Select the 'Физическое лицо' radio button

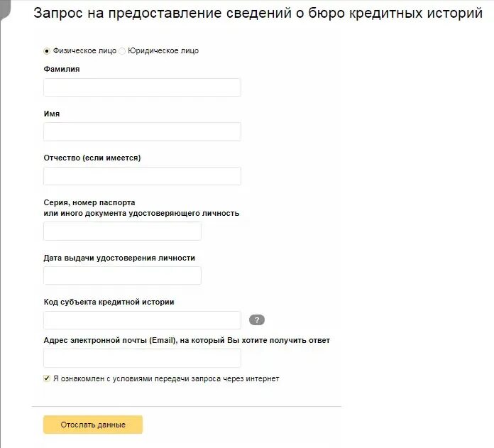pos(47,51)
